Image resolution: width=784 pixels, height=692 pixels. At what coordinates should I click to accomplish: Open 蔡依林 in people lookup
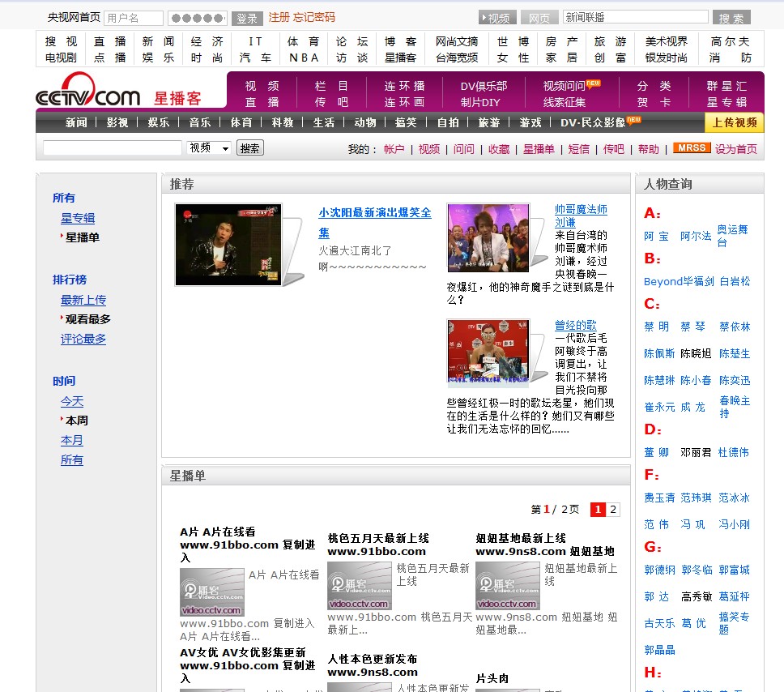click(x=735, y=327)
